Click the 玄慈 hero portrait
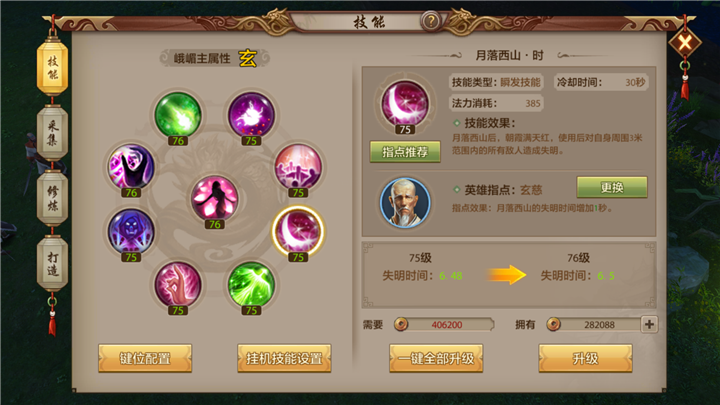This screenshot has width=720, height=405. (x=405, y=202)
